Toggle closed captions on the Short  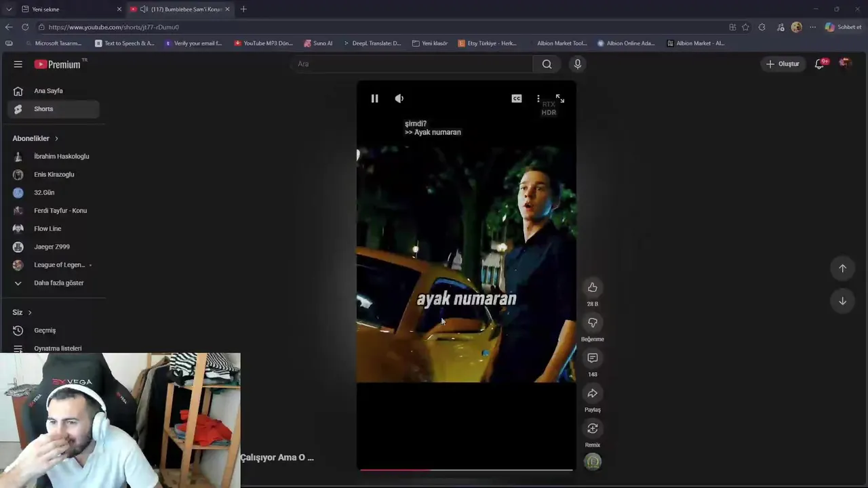click(517, 98)
